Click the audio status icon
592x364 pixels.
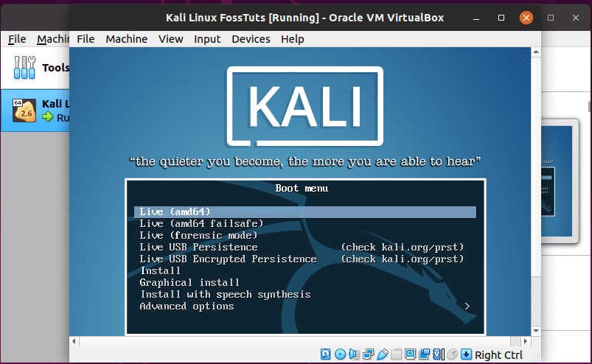tap(354, 354)
